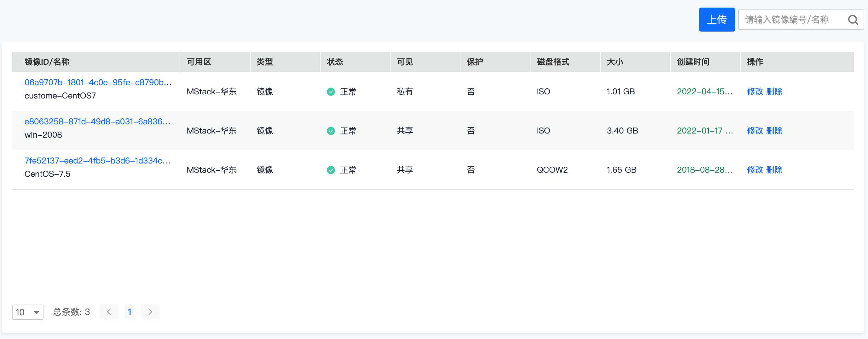Screen dimensions: 868x339
Task: Open image ID e8063258-871d-49d8 link
Action: click(x=97, y=122)
